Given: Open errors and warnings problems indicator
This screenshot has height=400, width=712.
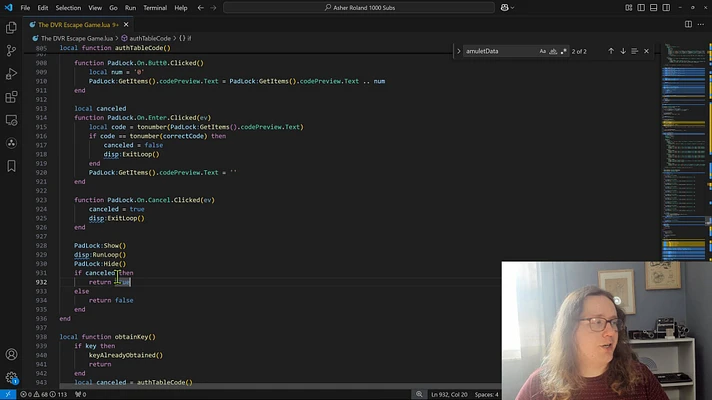Looking at the screenshot, I should point(44,395).
